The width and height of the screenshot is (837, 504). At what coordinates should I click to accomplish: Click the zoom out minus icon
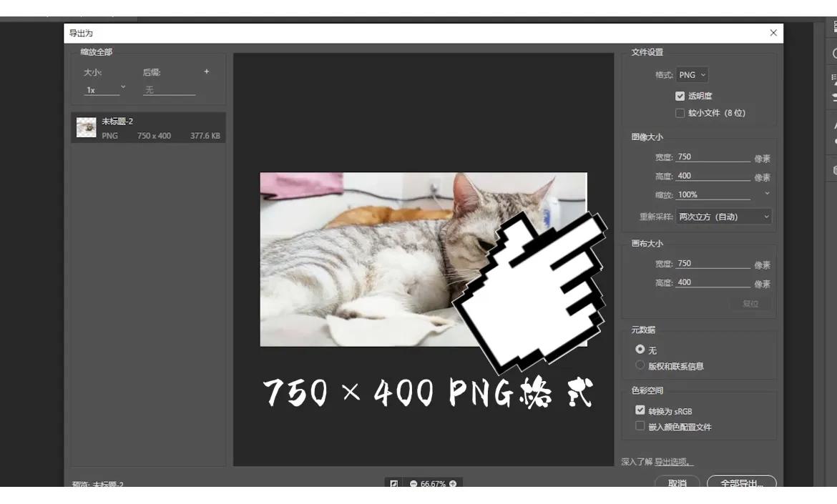point(413,484)
